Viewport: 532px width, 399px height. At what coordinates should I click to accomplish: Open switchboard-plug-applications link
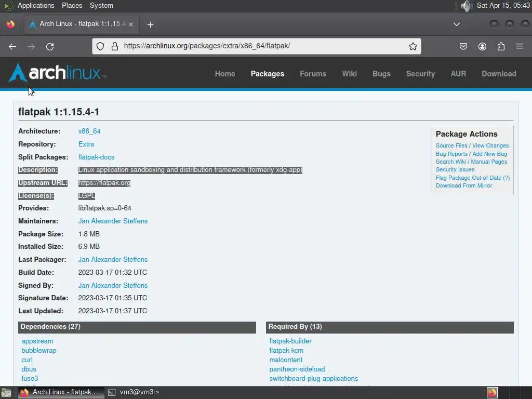[313, 378]
